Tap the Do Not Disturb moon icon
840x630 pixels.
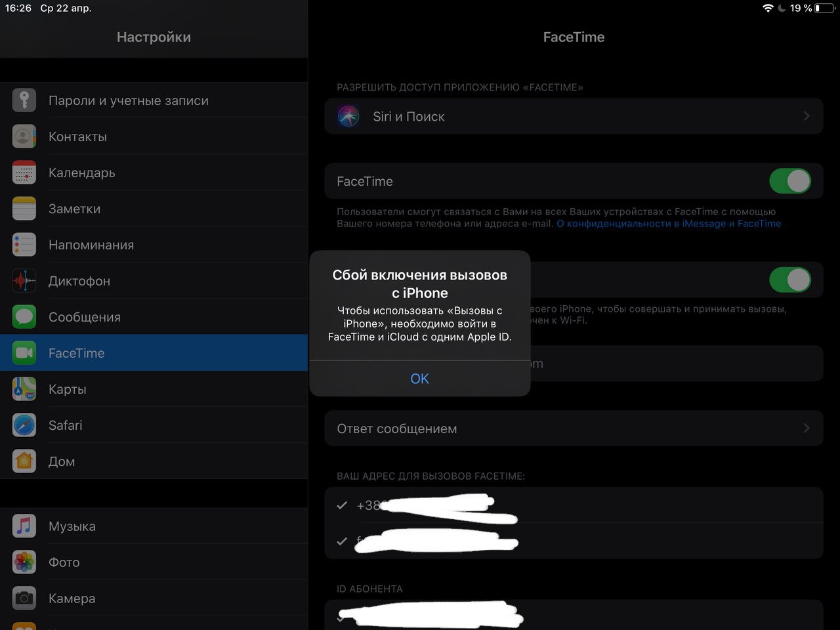click(x=782, y=8)
